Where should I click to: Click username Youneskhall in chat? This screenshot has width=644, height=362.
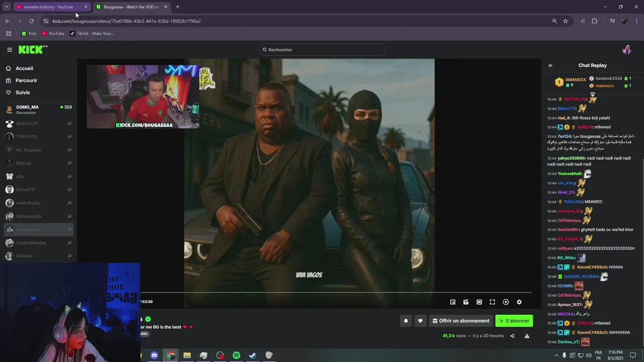570,174
